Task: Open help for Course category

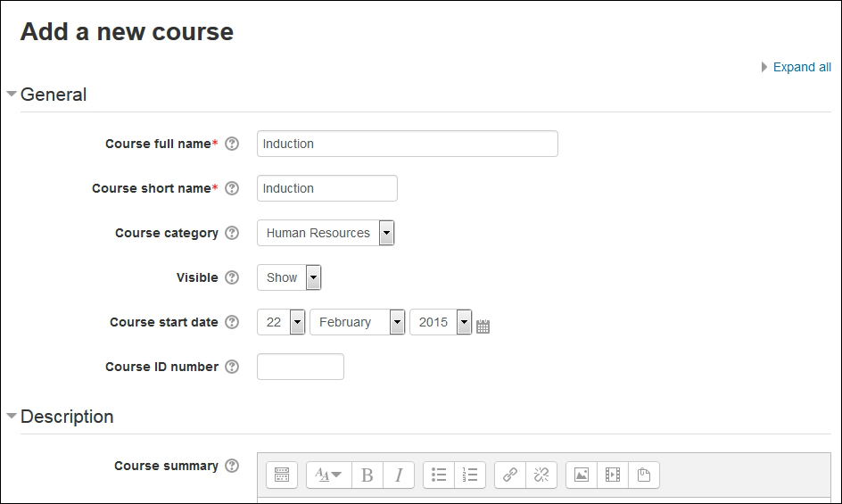Action: coord(231,233)
